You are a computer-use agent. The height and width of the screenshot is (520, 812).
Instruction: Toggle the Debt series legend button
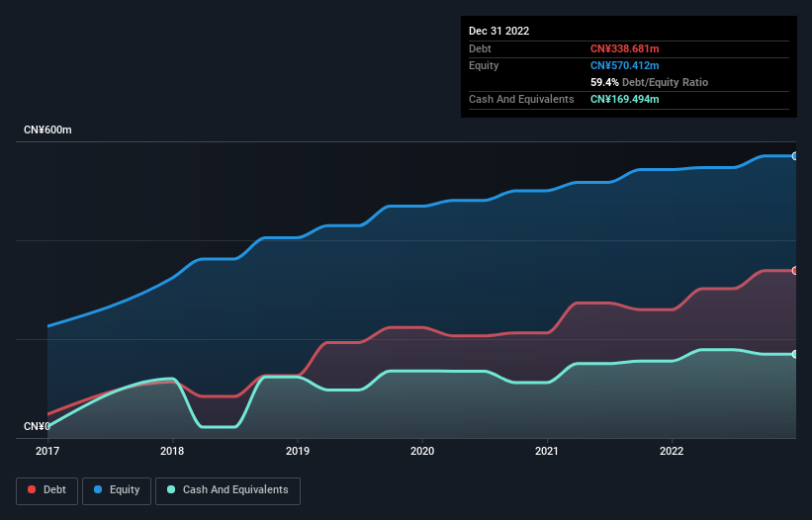(46, 490)
